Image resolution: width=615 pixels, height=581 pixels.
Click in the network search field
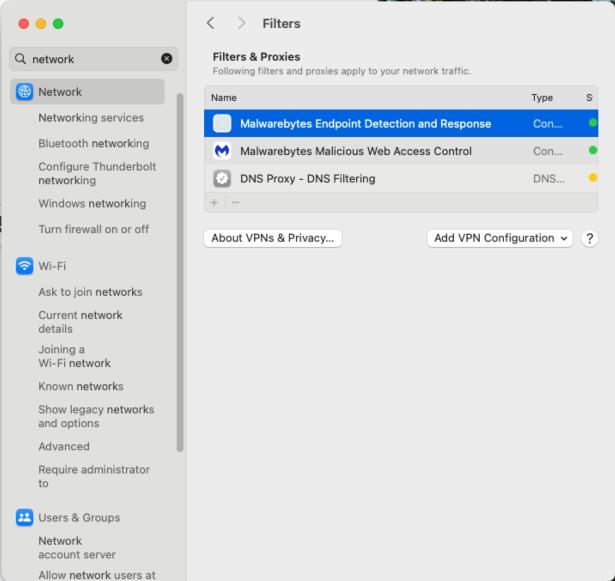tap(93, 59)
